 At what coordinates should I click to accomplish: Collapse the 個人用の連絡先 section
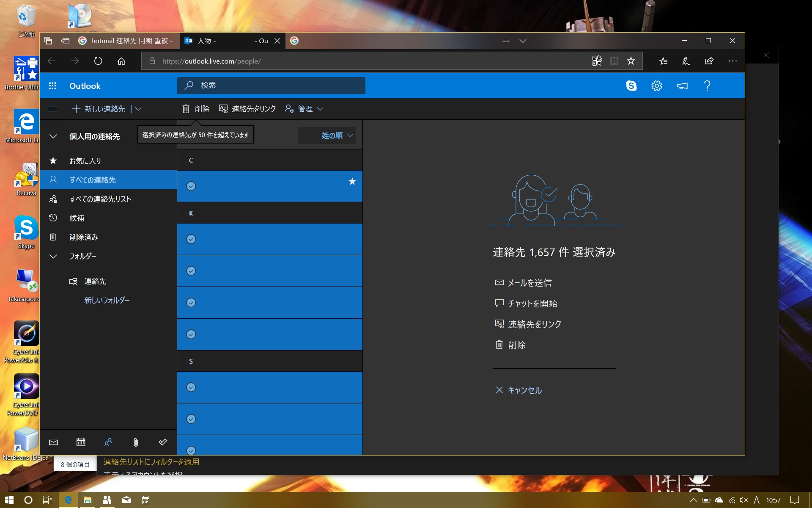[x=53, y=136]
